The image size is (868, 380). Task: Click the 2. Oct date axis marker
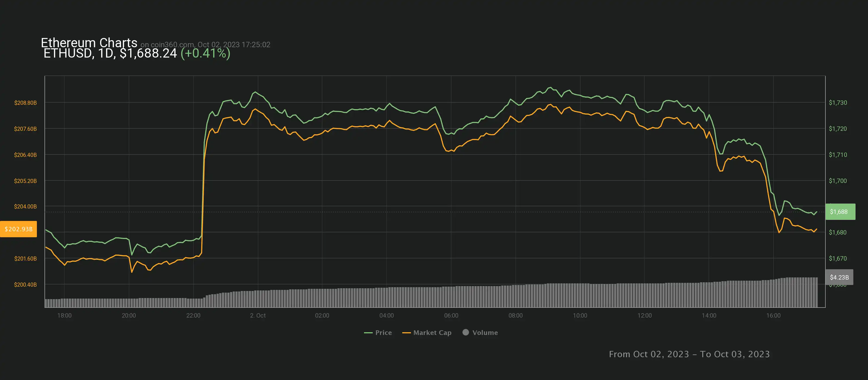258,315
